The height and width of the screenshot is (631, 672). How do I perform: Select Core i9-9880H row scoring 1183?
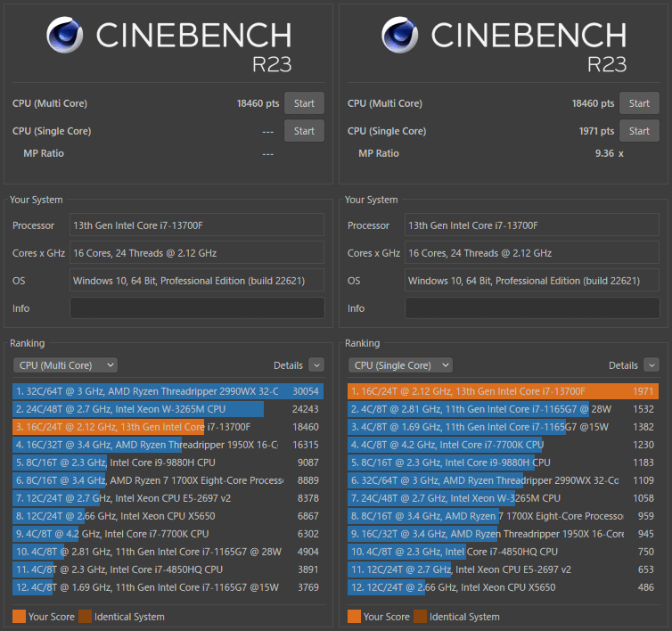pyautogui.click(x=504, y=463)
